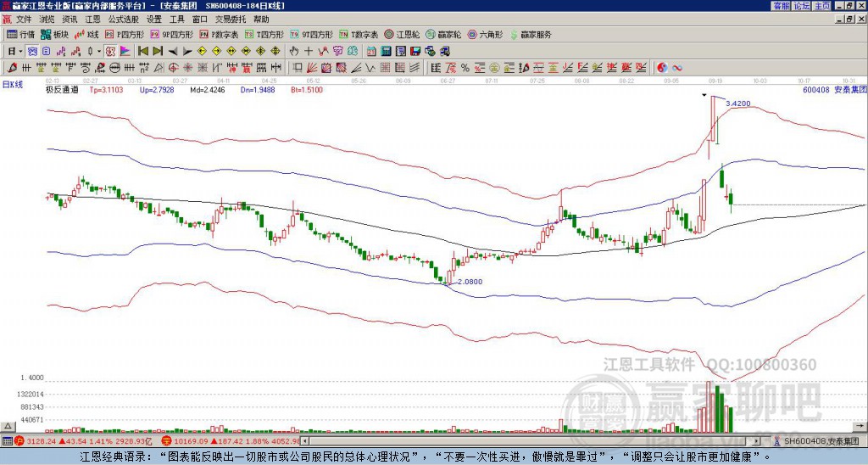The height and width of the screenshot is (465, 868).
Task: Open the 江恩 menu
Action: coord(92,20)
